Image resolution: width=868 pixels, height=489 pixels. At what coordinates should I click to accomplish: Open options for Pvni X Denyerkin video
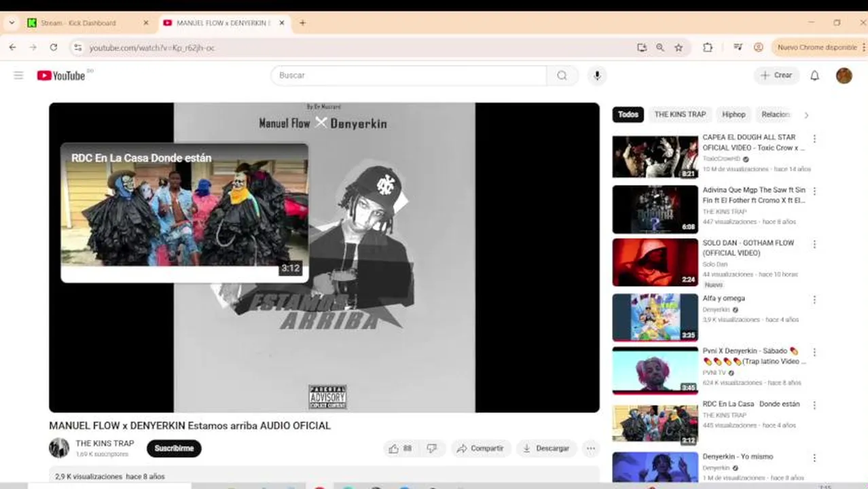[814, 352]
